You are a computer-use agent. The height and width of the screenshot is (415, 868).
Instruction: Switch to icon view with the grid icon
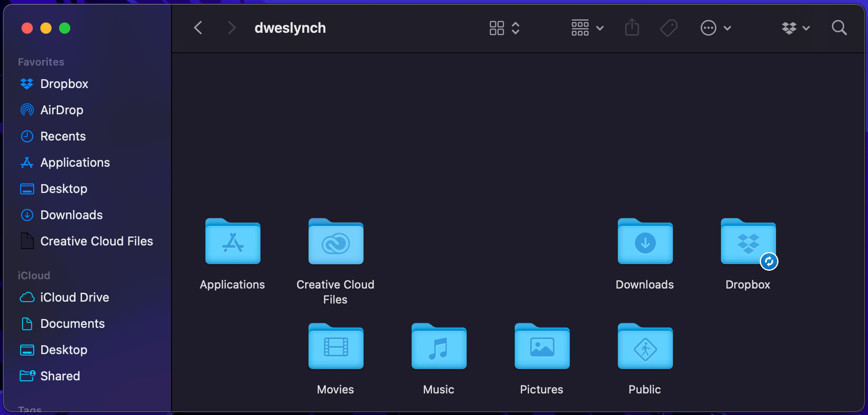pyautogui.click(x=497, y=28)
